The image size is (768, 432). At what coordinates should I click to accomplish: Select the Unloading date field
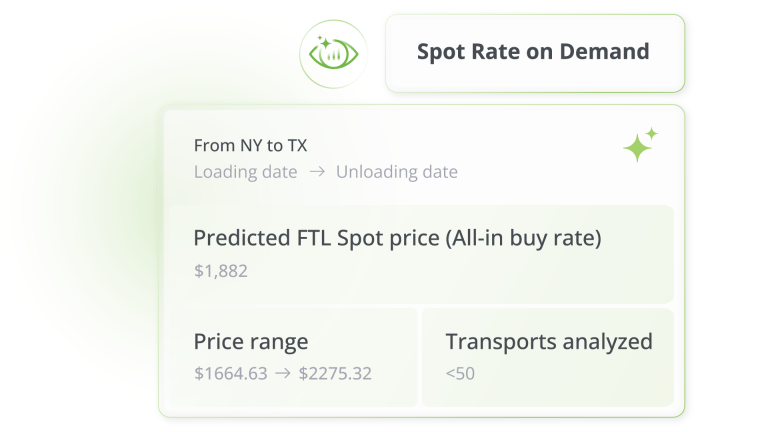[396, 172]
